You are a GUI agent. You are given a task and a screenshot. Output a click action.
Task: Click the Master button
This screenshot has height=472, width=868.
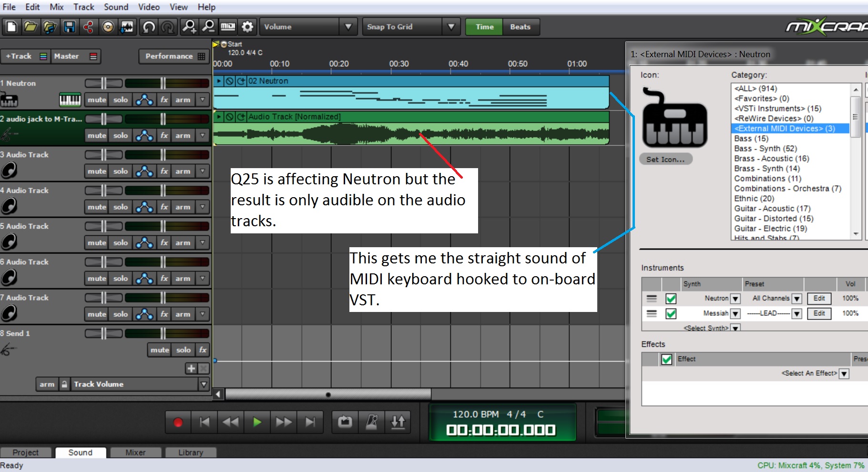tap(75, 56)
